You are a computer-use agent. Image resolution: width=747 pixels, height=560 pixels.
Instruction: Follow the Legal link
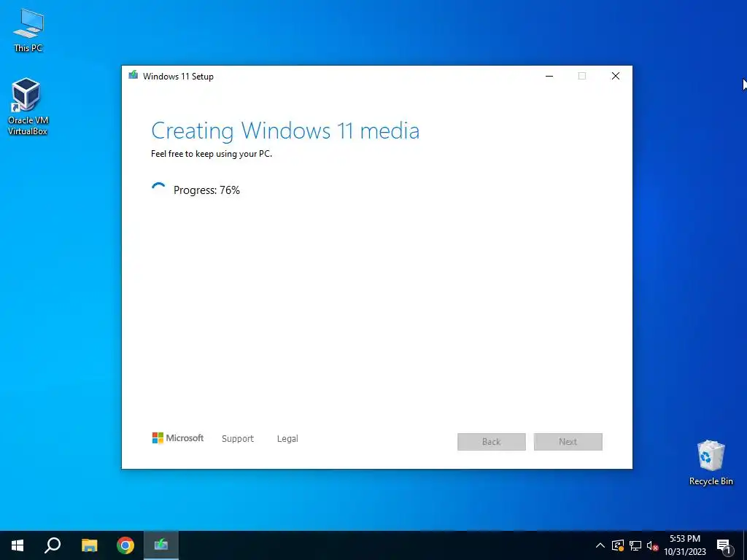[x=287, y=438]
